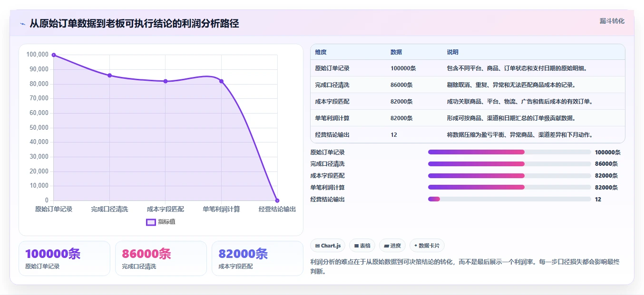Select the chart point at zero above 经营结论输出
644x295 pixels.
pyautogui.click(x=277, y=200)
